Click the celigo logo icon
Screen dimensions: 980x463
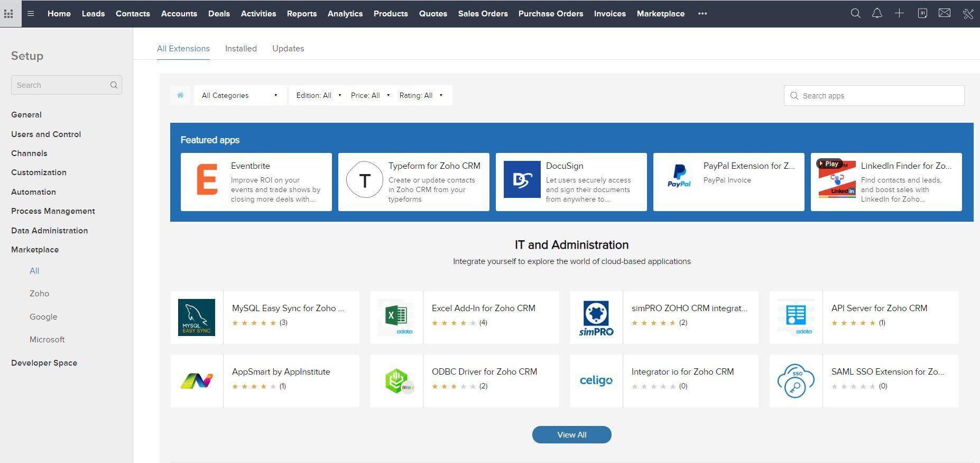tap(596, 380)
